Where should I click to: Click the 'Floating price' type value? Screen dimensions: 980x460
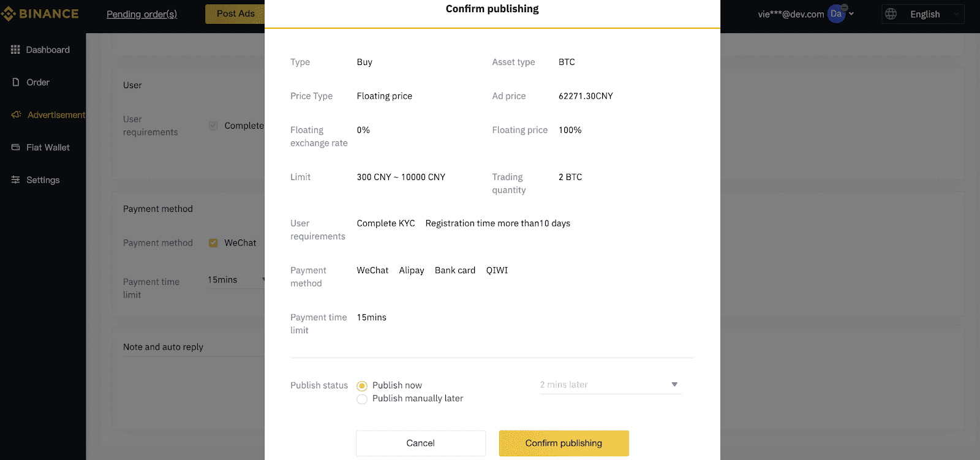click(385, 96)
